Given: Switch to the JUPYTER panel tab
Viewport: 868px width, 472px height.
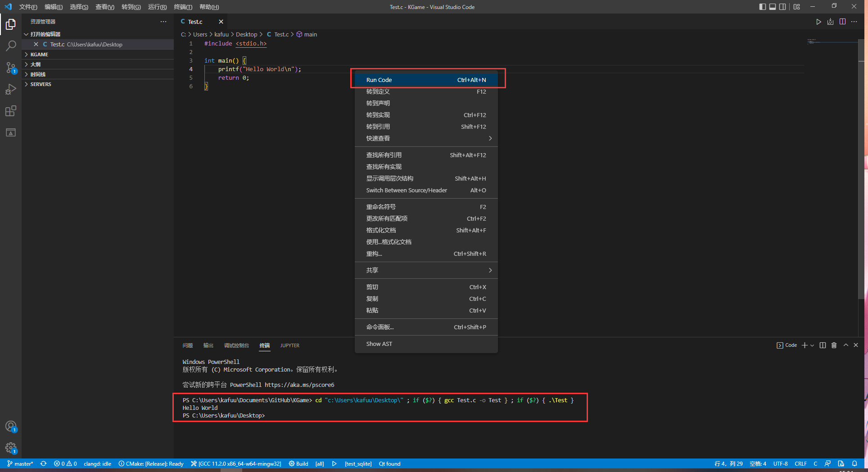Looking at the screenshot, I should pyautogui.click(x=289, y=345).
